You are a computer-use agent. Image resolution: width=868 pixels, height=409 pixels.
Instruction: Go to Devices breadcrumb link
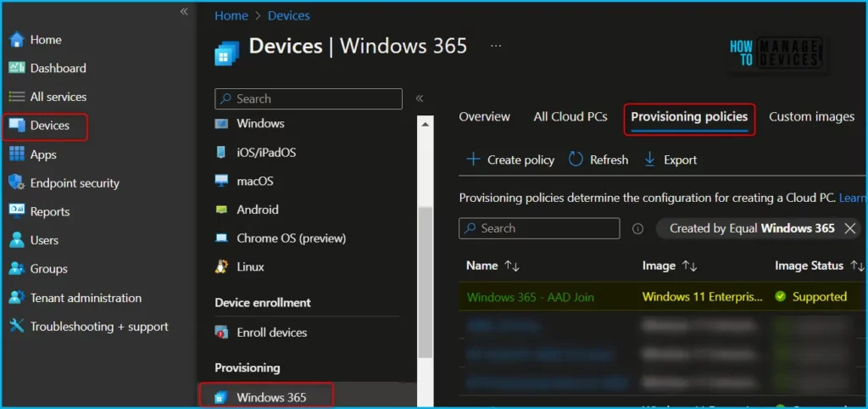click(x=289, y=15)
